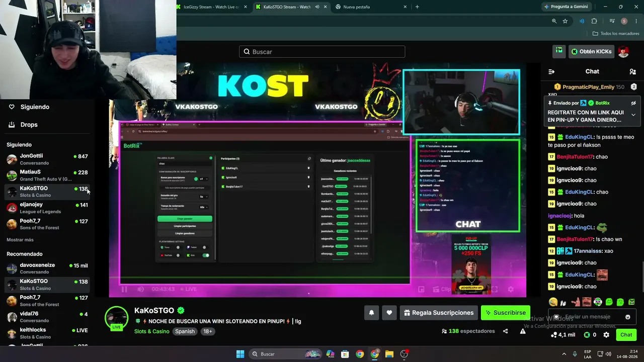
Task: Bookmark this page with the star icon
Action: pos(565,21)
